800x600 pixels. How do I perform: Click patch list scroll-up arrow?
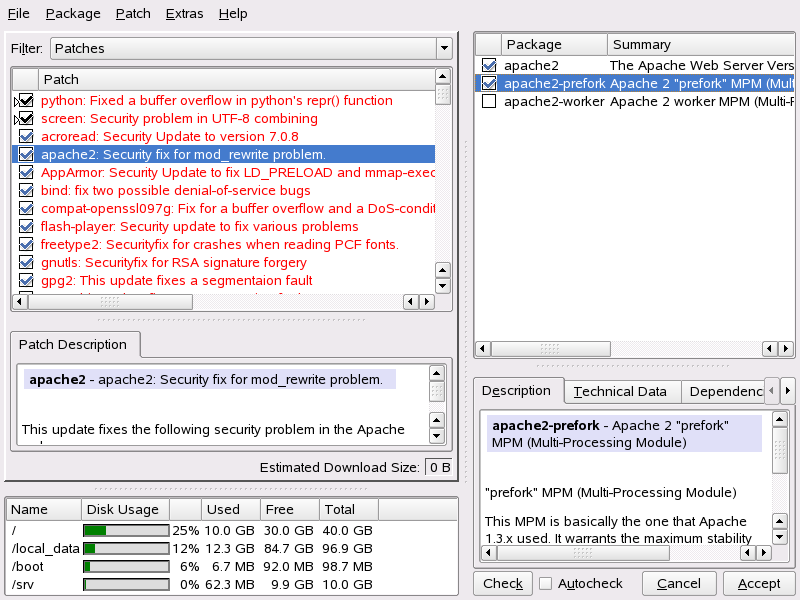tap(443, 76)
